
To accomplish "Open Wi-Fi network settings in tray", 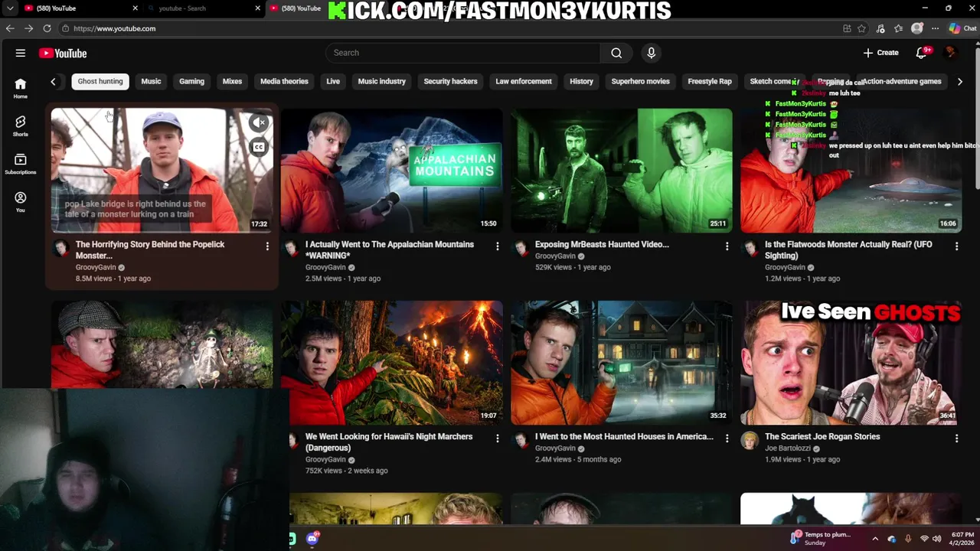I will 924,539.
